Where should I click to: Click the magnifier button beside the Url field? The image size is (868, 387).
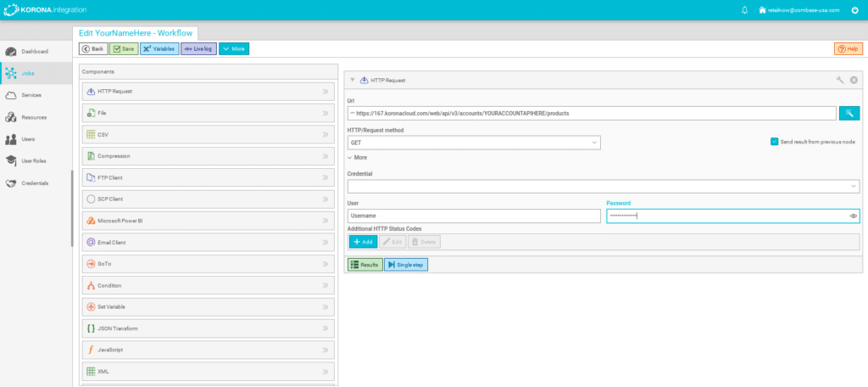click(849, 112)
